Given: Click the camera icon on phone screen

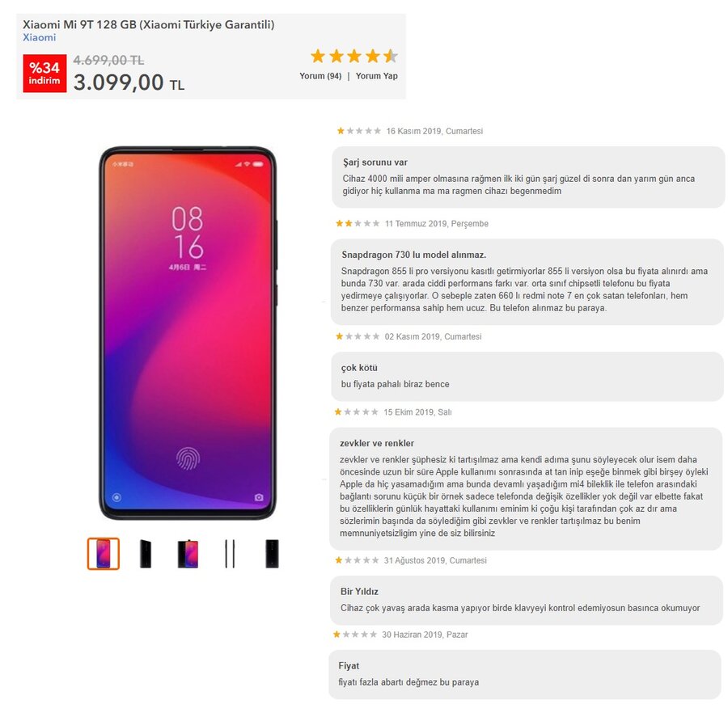Looking at the screenshot, I should click(x=259, y=497).
